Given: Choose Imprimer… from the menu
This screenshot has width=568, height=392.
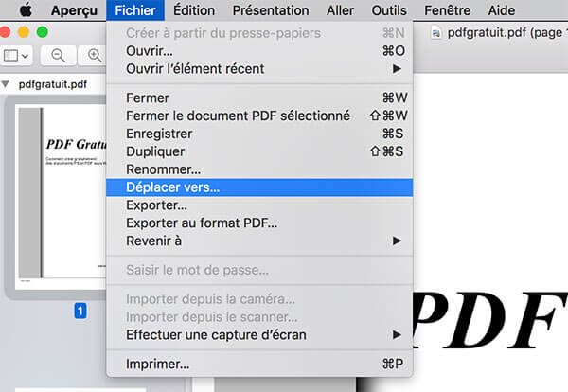Looking at the screenshot, I should coord(259,364).
